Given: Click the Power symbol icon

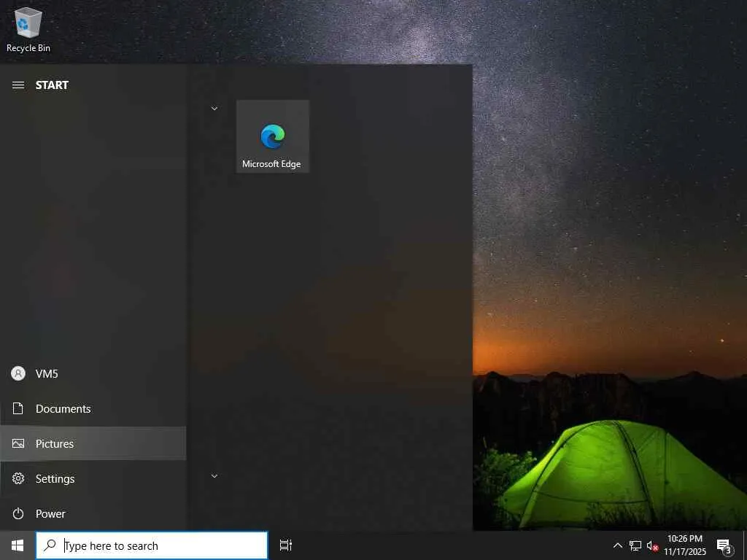Looking at the screenshot, I should click(18, 514).
